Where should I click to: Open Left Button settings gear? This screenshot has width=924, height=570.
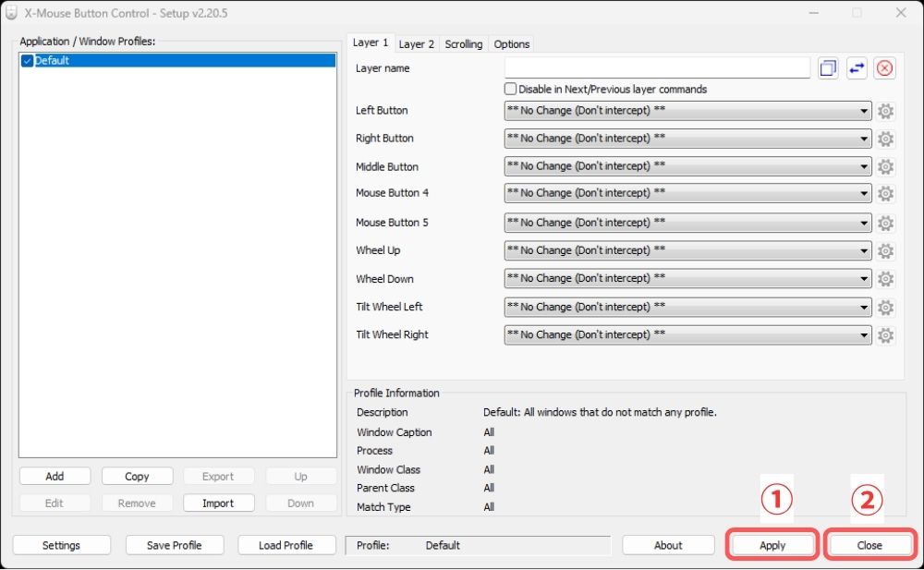coord(885,111)
